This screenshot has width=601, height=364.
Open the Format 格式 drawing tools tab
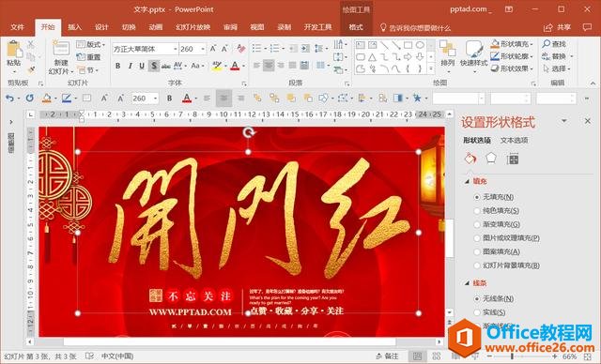coord(356,27)
